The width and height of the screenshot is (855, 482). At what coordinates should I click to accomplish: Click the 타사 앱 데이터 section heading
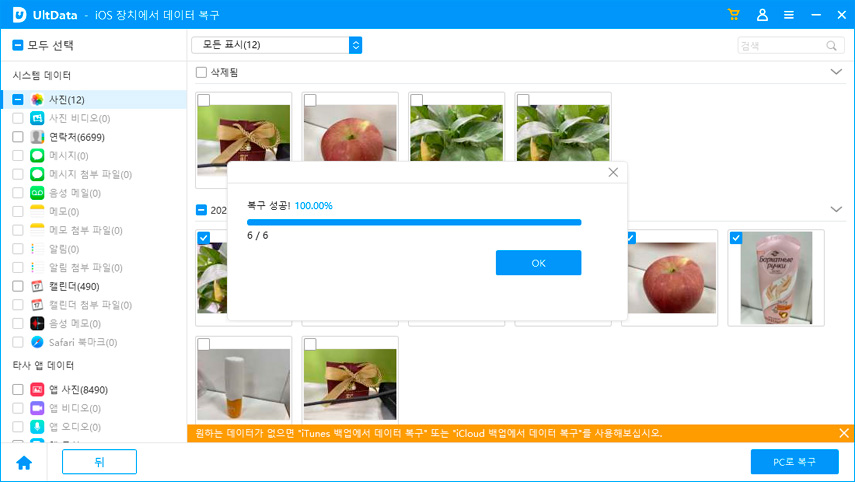pos(43,365)
